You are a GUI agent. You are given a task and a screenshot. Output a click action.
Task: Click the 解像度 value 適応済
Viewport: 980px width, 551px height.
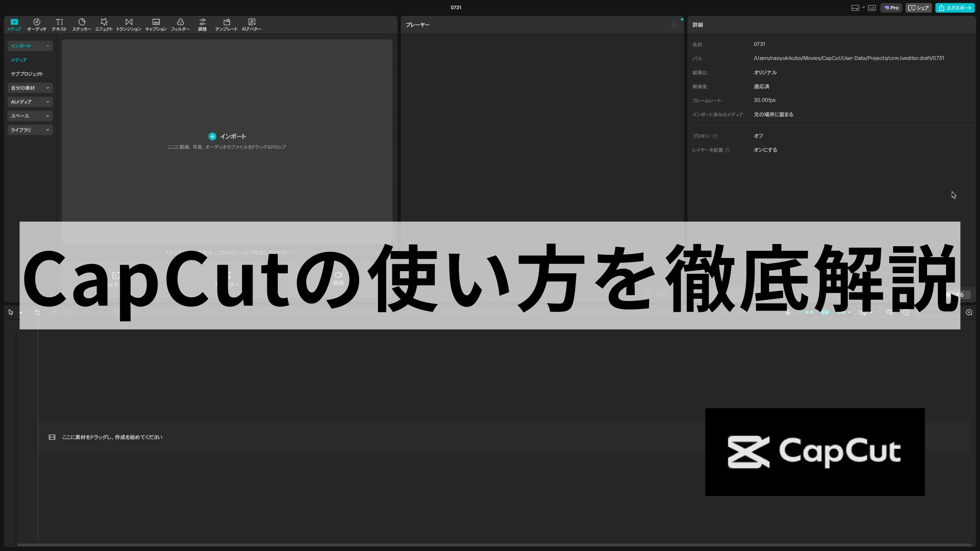761,87
